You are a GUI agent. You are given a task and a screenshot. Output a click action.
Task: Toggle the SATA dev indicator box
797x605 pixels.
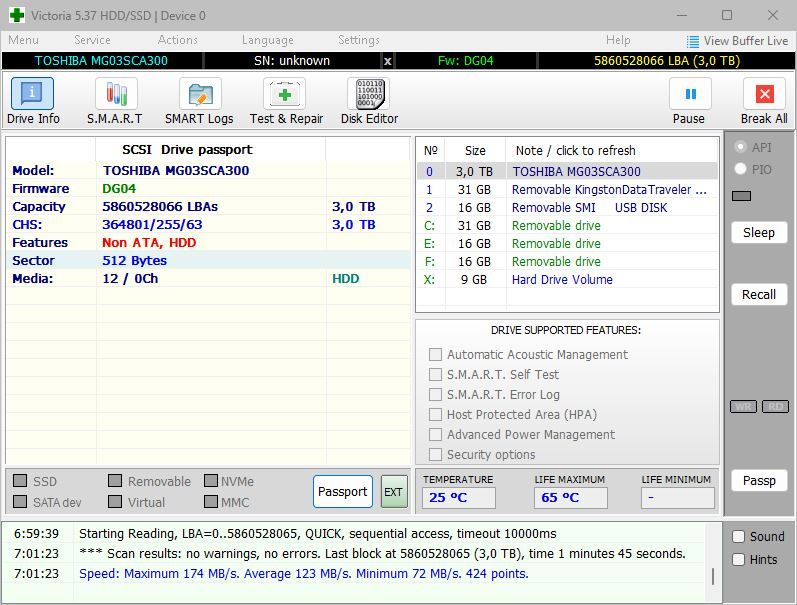click(x=20, y=502)
